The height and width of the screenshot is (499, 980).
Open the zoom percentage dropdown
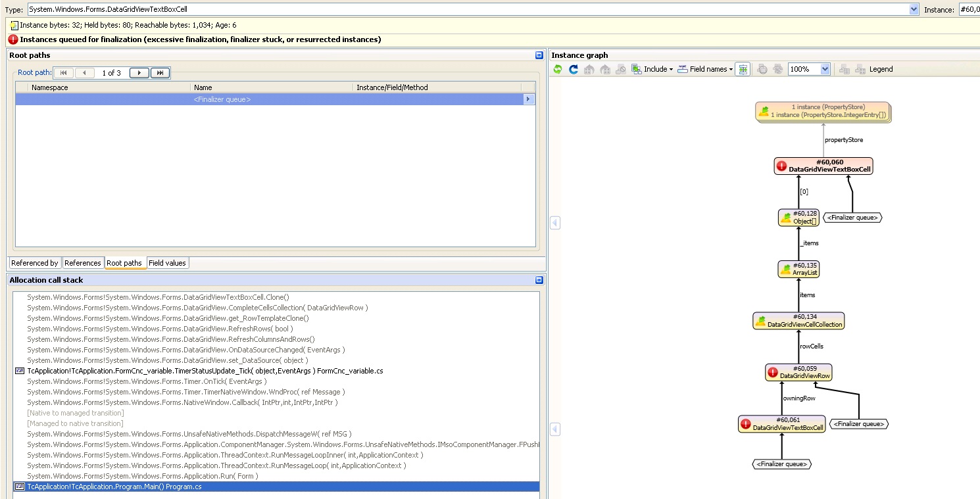click(825, 69)
